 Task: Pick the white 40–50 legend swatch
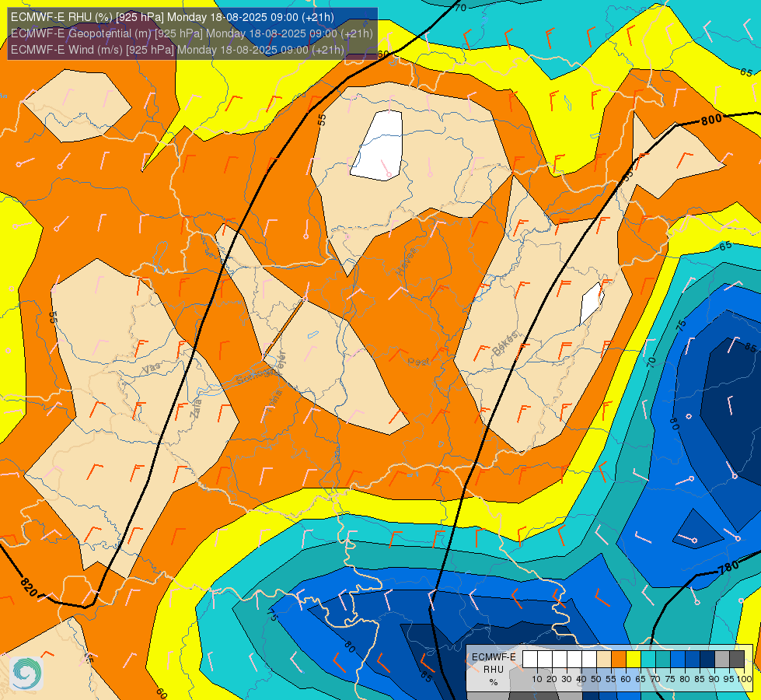pyautogui.click(x=589, y=659)
